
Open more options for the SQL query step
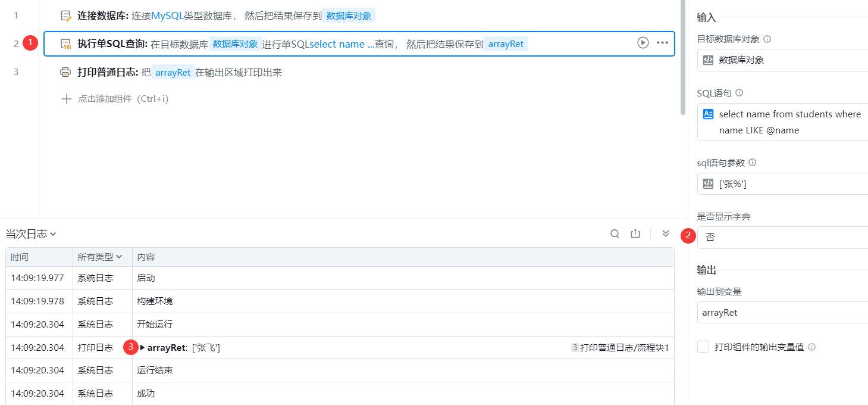(x=662, y=43)
